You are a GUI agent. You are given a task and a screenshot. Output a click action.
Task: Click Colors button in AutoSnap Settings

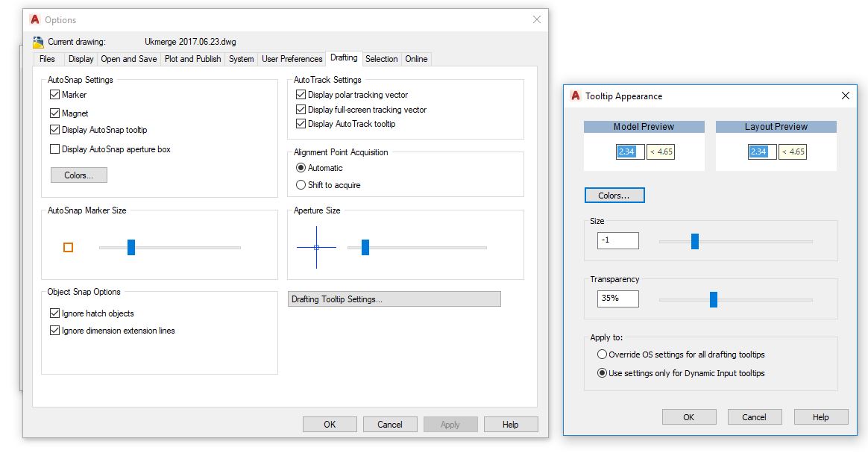78,175
